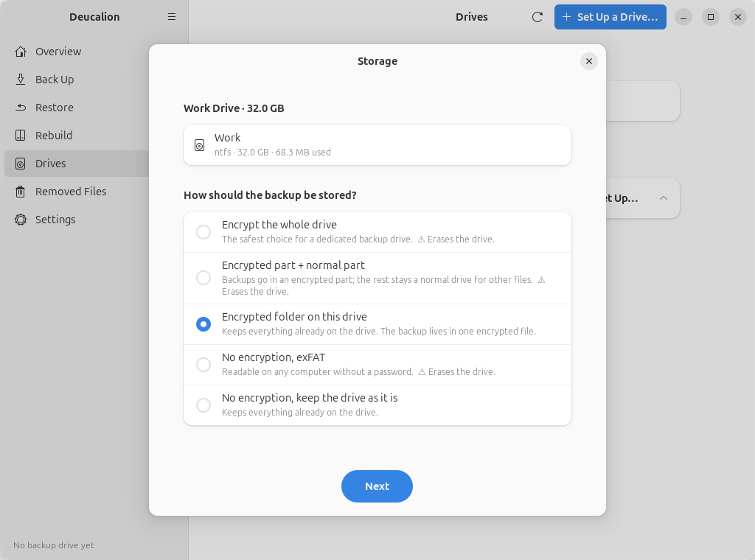Open the hamburger menu beside Deucalion
755x560 pixels.
click(171, 17)
